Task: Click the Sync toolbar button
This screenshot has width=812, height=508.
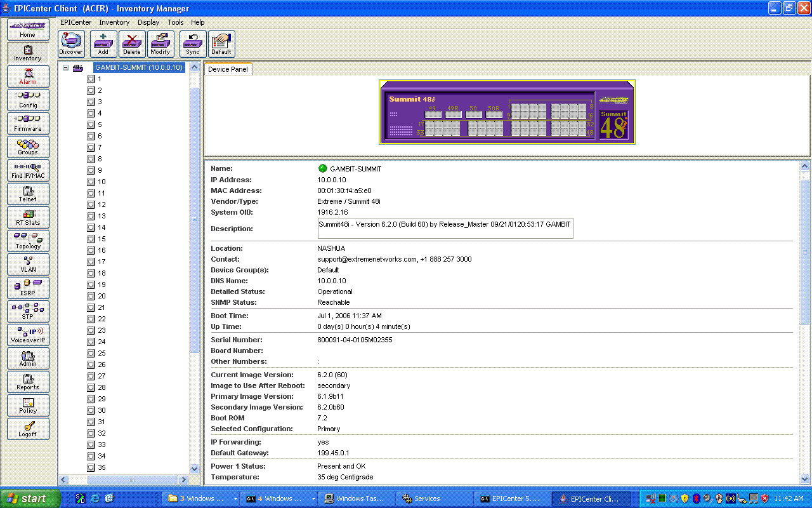Action: [193, 44]
